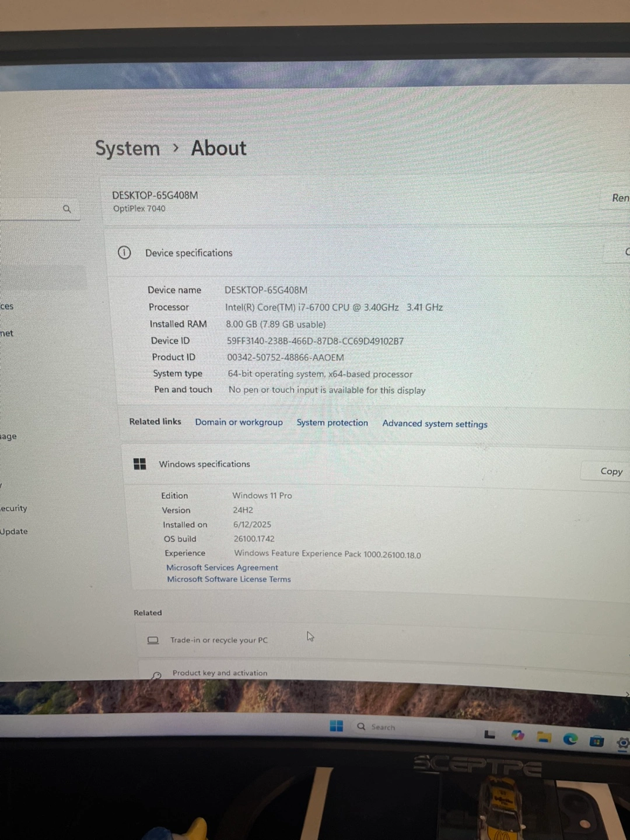Image resolution: width=630 pixels, height=840 pixels.
Task: Open the Microsoft Services Agreement link
Action: (x=222, y=567)
